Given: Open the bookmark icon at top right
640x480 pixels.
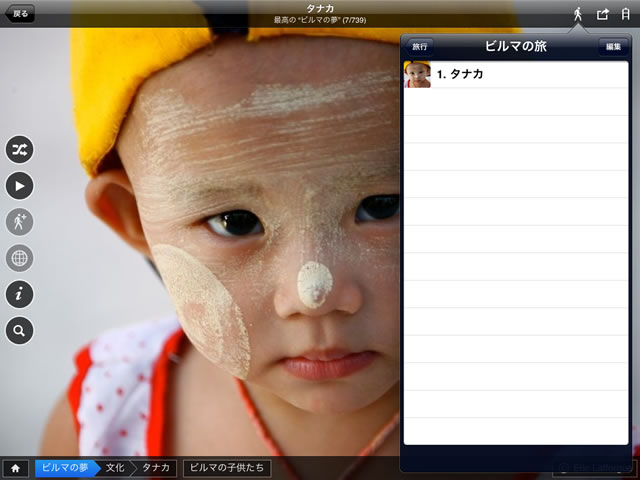Looking at the screenshot, I should coord(625,14).
